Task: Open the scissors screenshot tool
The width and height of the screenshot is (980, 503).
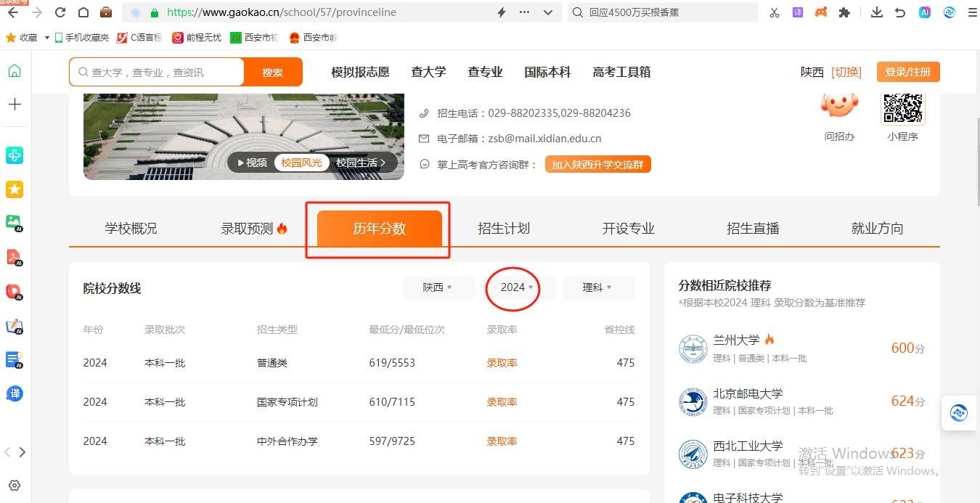Action: pos(775,12)
